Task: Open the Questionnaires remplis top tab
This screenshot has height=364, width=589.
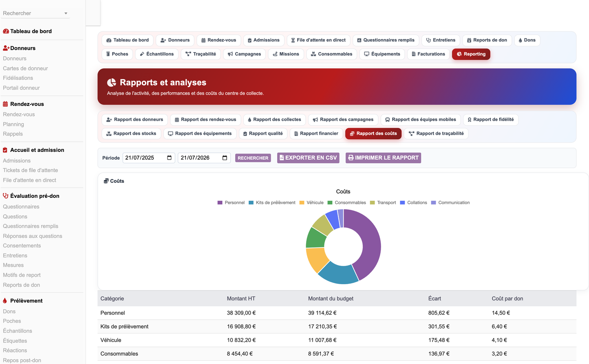Action: click(x=386, y=40)
